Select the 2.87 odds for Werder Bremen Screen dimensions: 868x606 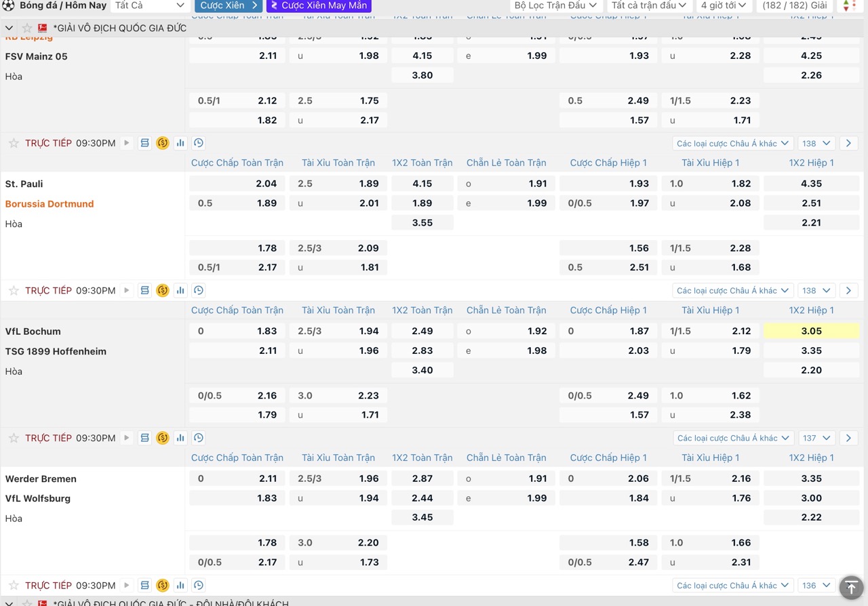[422, 479]
